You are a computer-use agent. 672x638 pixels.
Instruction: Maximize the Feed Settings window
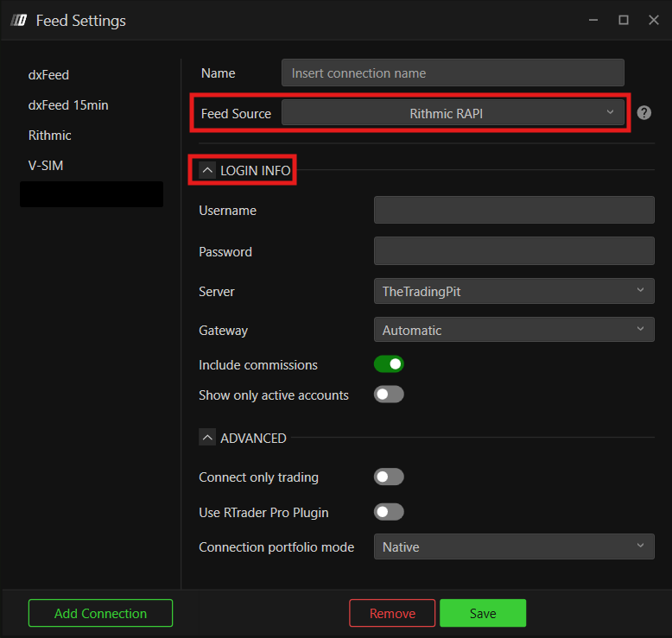(x=624, y=20)
